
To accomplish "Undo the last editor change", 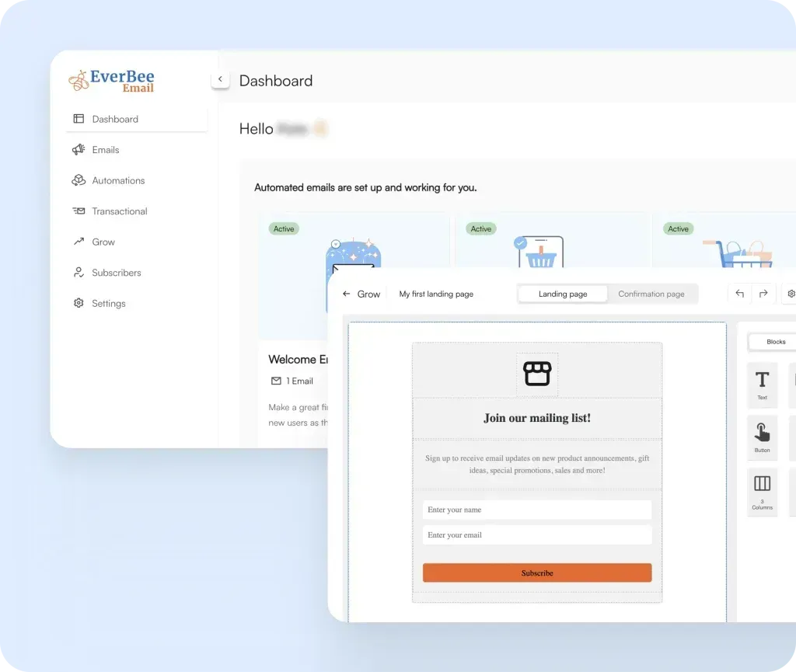I will tap(738, 294).
